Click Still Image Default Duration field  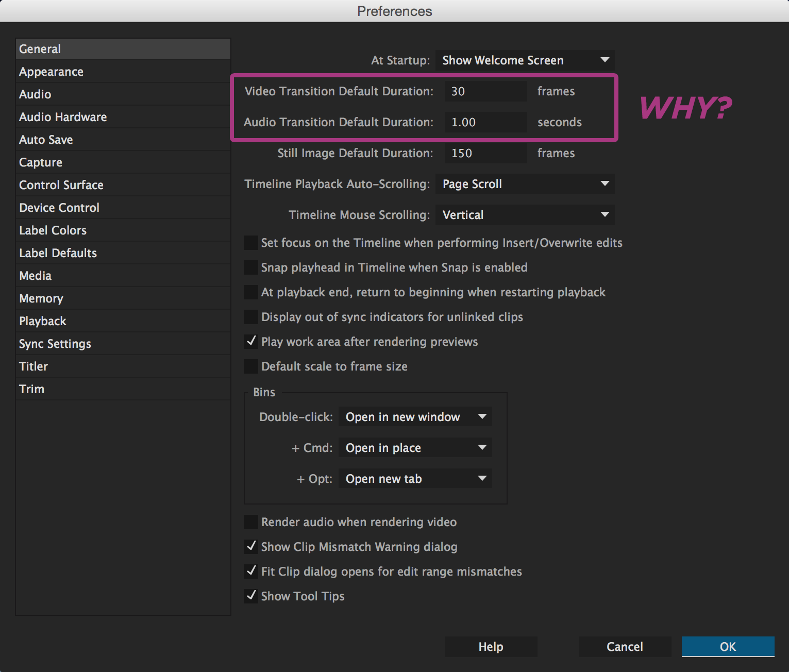(x=485, y=153)
